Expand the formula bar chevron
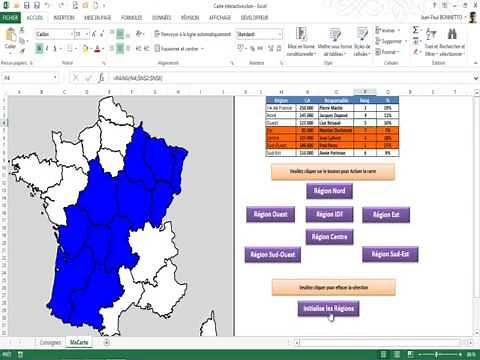480x360 pixels. point(476,78)
